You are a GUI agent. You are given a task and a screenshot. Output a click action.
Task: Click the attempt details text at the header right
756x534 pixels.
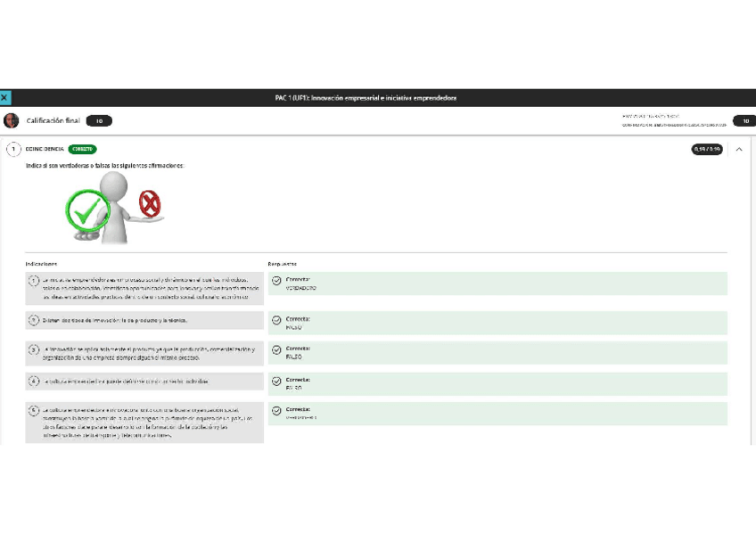pos(674,120)
